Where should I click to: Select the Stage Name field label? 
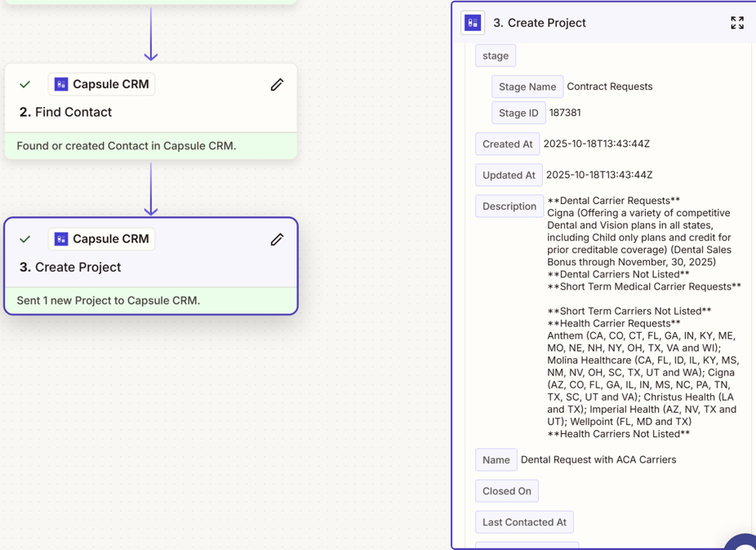[527, 86]
